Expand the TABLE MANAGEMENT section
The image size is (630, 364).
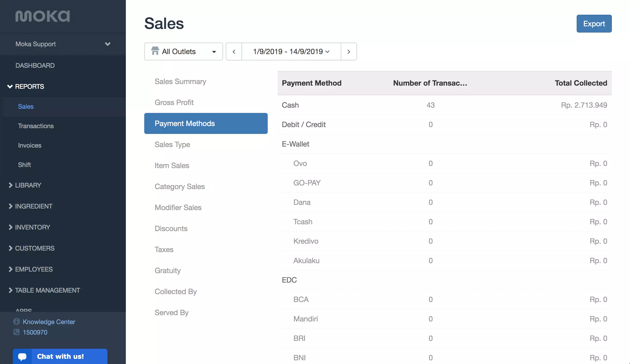tap(44, 290)
